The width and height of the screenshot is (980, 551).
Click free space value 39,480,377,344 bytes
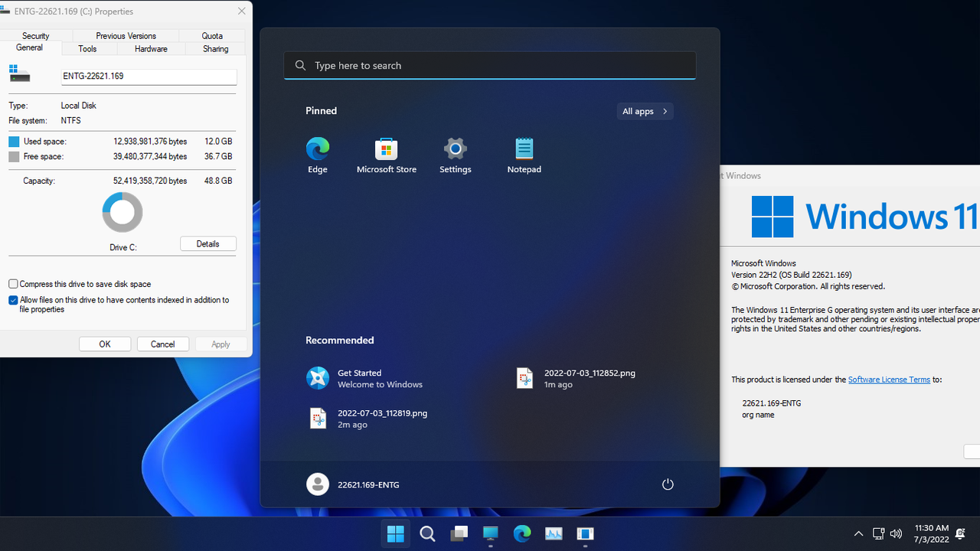pyautogui.click(x=150, y=156)
